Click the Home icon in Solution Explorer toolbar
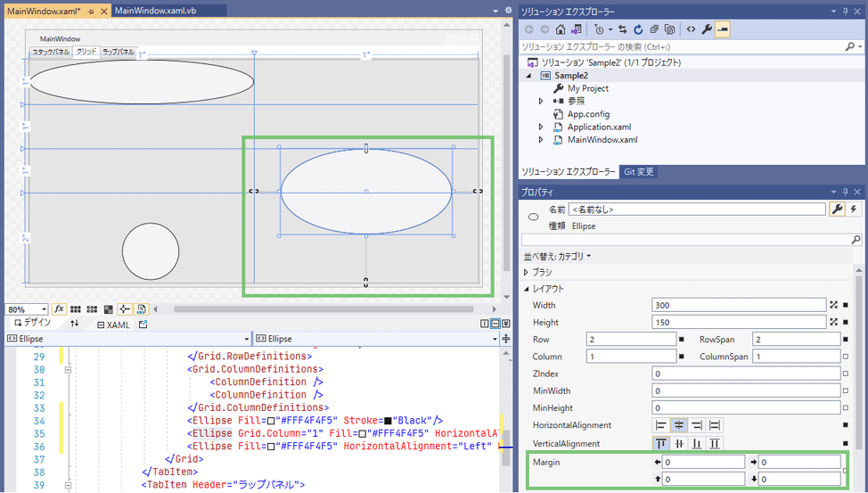 [x=560, y=29]
